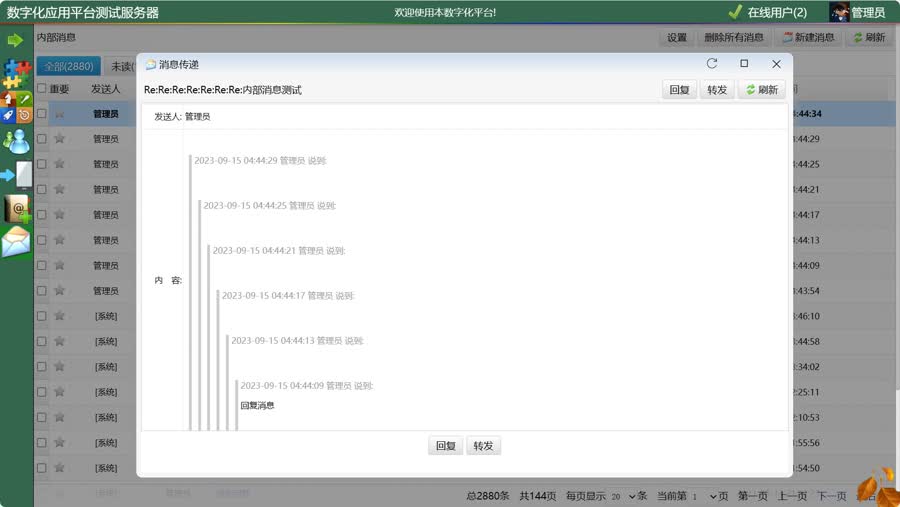Click the reload icon in dialog title bar
This screenshot has height=507, width=900.
pyautogui.click(x=712, y=64)
